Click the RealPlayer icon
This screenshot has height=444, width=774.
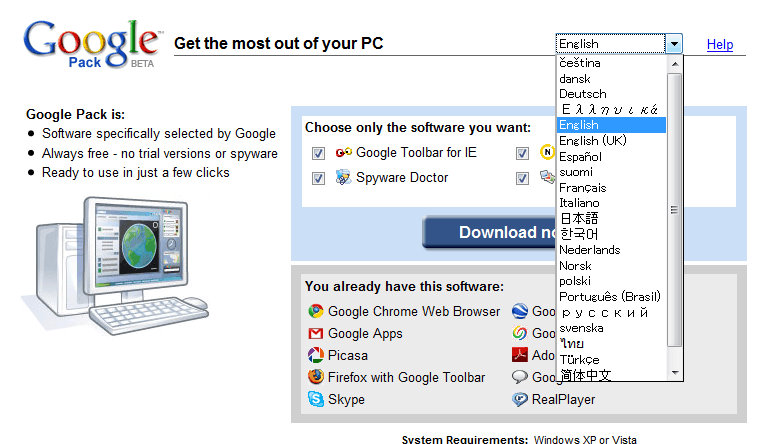tap(520, 399)
